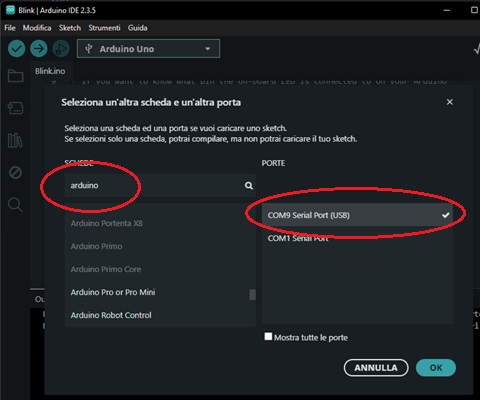The height and width of the screenshot is (400, 480).
Task: Open the Library Manager books icon
Action: coord(15,140)
